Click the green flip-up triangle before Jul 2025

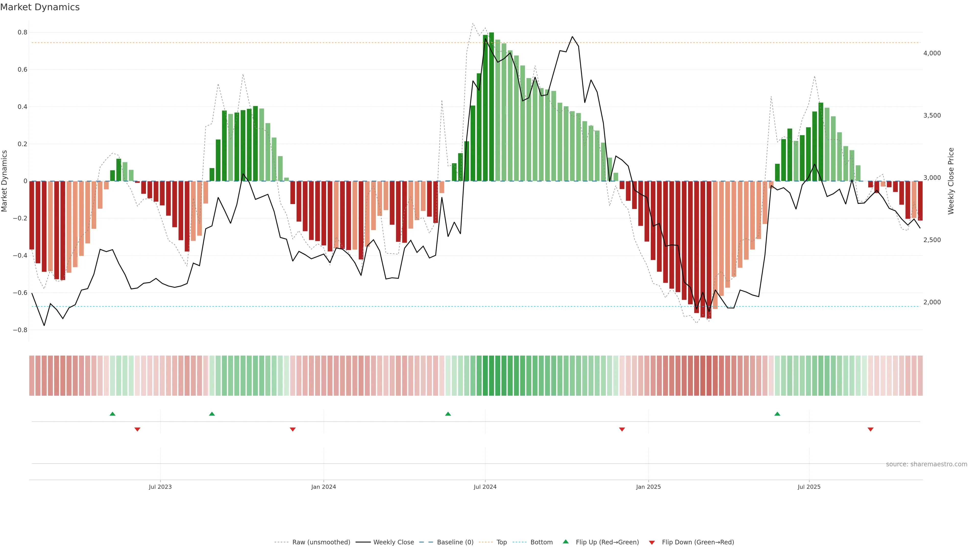777,414
